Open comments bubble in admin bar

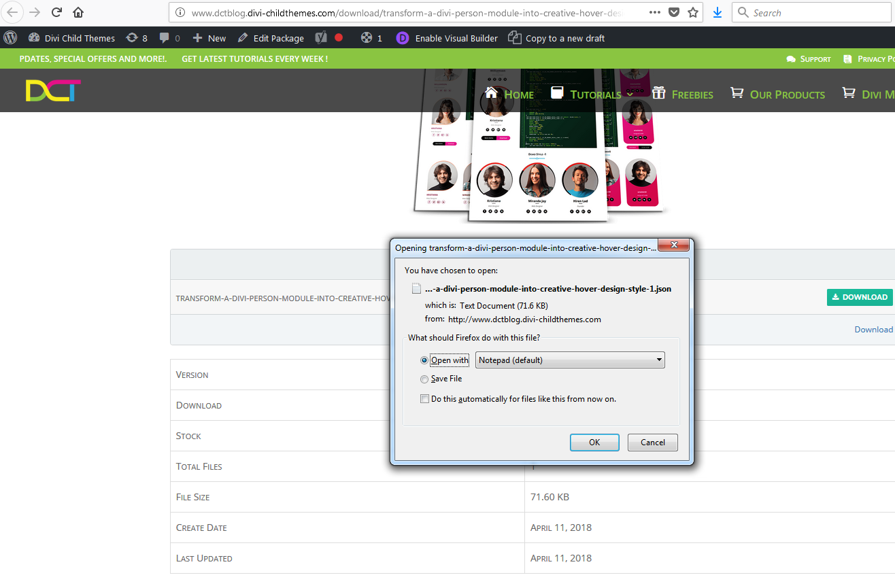pyautogui.click(x=169, y=38)
